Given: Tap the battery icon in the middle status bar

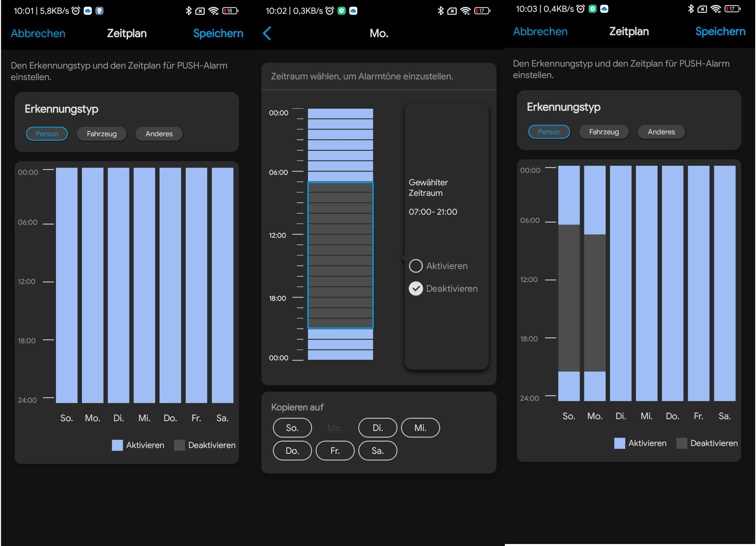Looking at the screenshot, I should point(482,11).
